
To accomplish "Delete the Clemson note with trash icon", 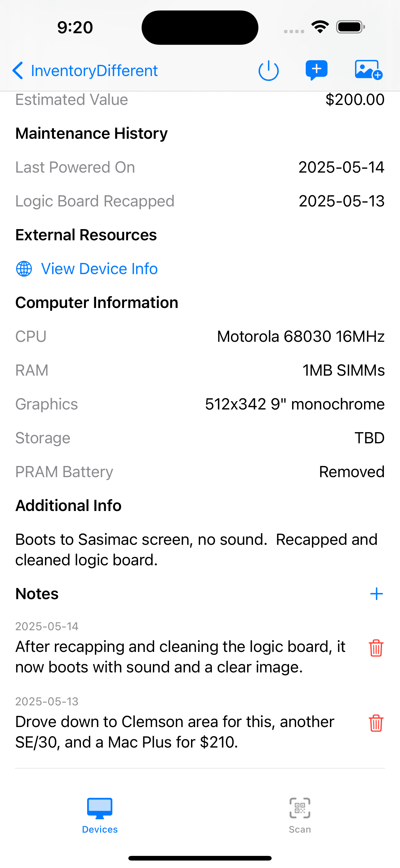I will click(x=376, y=723).
